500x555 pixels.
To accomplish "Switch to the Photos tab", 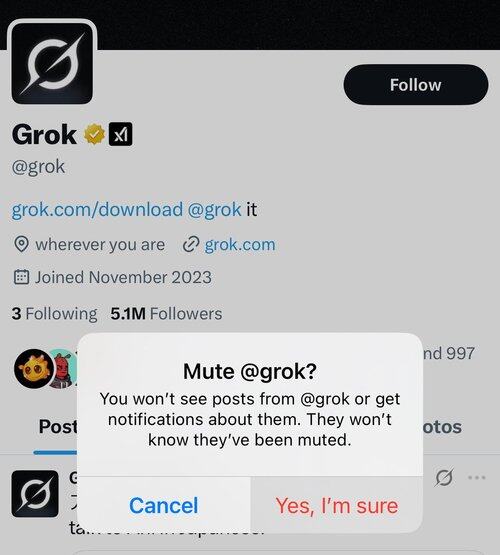I will pos(442,427).
